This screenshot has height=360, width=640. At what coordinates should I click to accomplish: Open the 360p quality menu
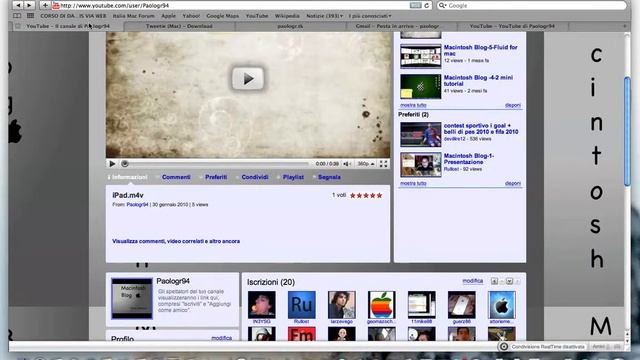pos(366,164)
